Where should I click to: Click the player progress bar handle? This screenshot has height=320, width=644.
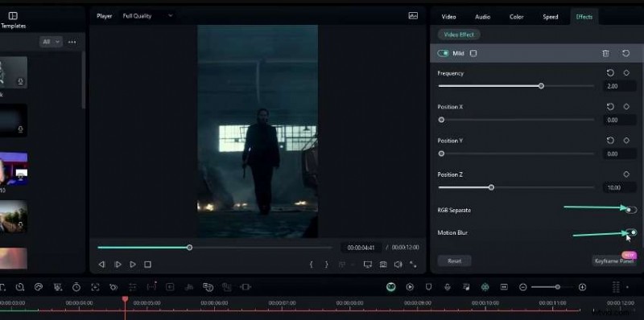click(x=189, y=248)
